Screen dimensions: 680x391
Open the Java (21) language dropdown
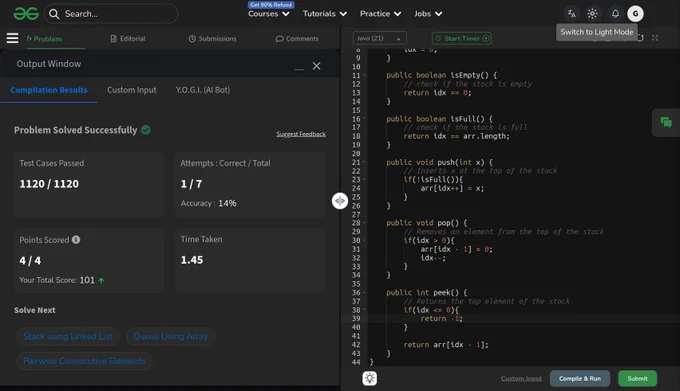pyautogui.click(x=379, y=38)
